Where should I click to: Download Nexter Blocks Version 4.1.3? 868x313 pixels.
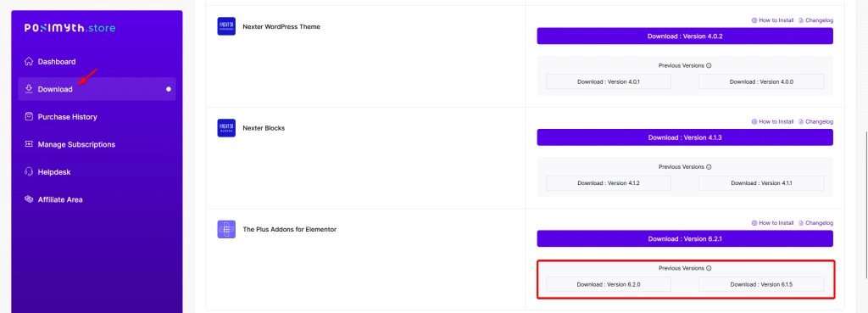click(x=685, y=137)
